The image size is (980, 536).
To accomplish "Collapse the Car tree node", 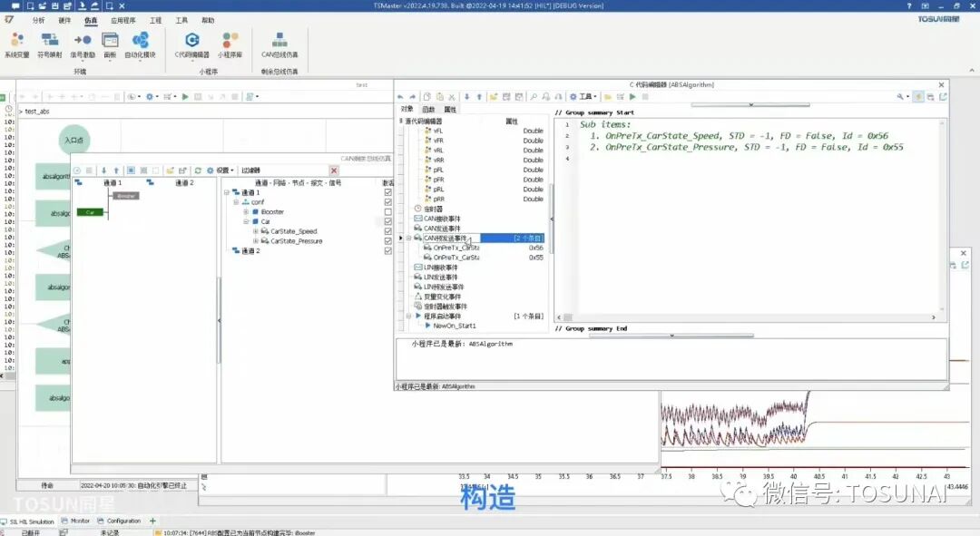I will tap(246, 221).
